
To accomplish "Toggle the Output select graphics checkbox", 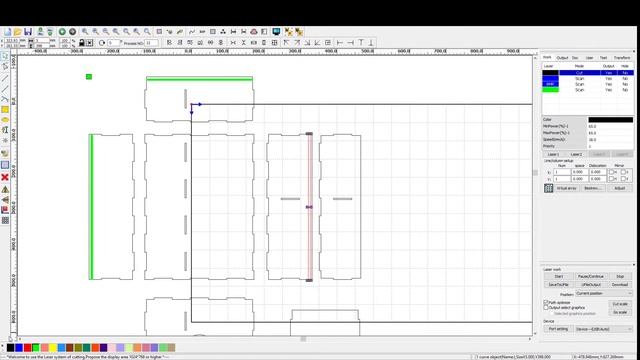I will point(546,308).
